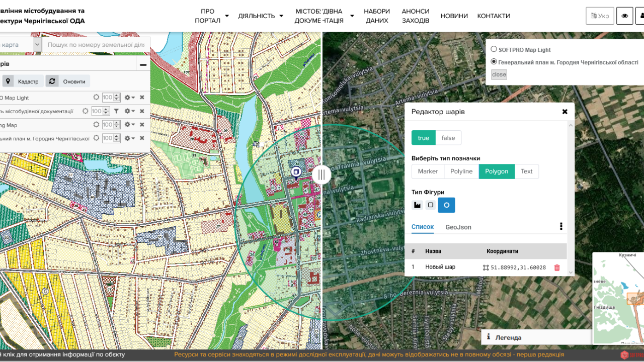Click the Кадастр pin icon

[9, 81]
